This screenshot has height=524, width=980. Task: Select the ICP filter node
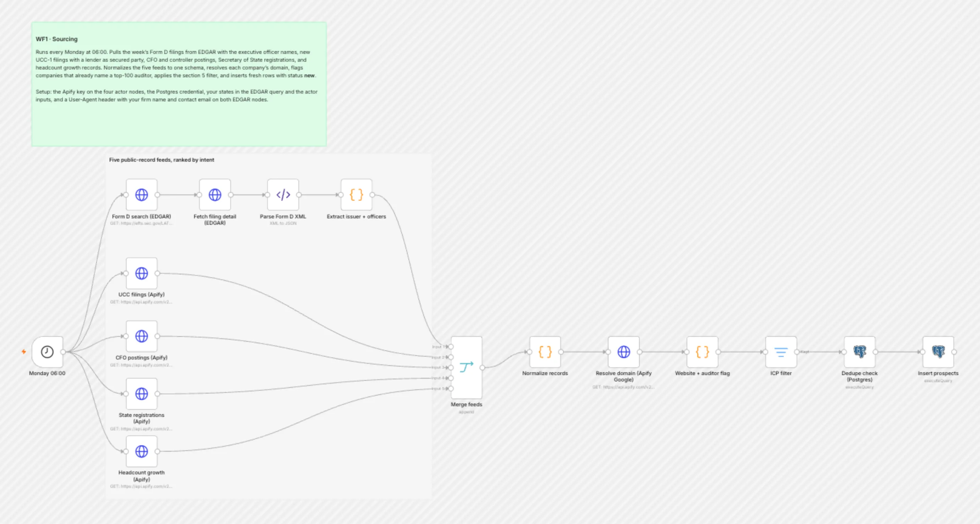pyautogui.click(x=781, y=352)
